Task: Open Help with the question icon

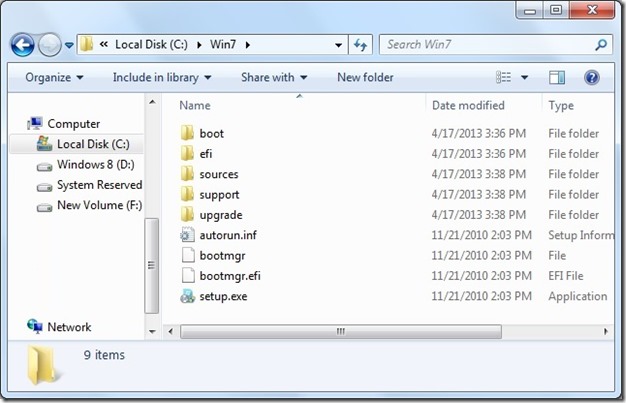Action: pos(592,77)
